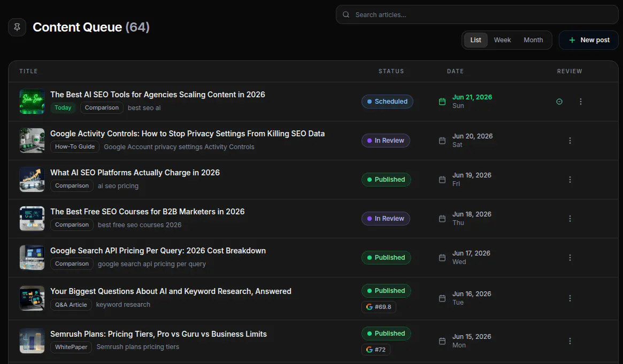
Task: Click keyword text 'ai seo pricing'
Action: [x=118, y=186]
